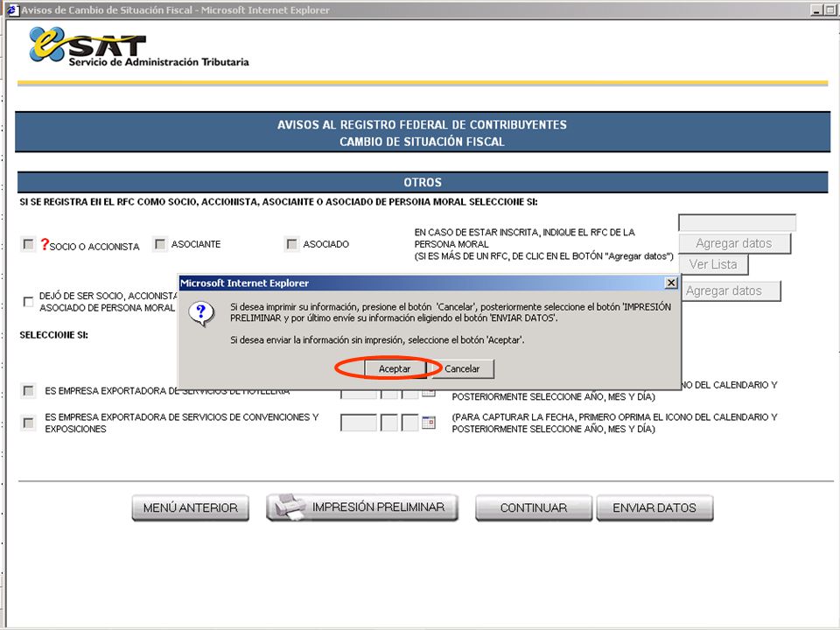The height and width of the screenshot is (630, 840).
Task: Enable the ASOCIADO checkbox
Action: [291, 244]
